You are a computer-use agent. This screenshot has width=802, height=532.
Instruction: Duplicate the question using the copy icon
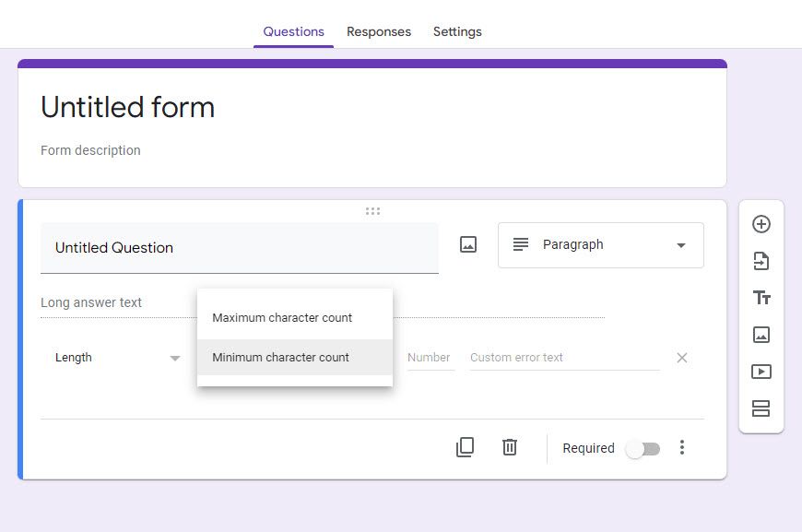click(466, 447)
